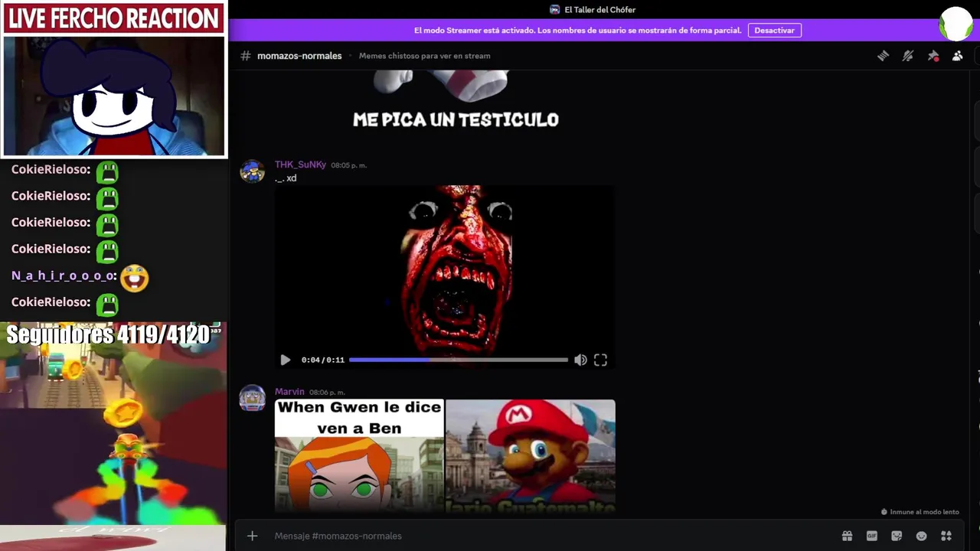Open THK_SuNKy's avatar
980x551 pixels.
252,171
